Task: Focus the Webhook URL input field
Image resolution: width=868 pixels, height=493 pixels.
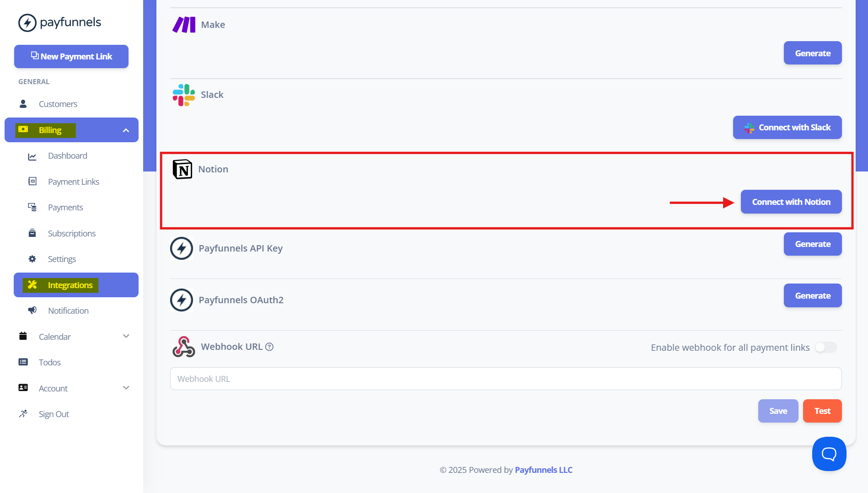Action: pyautogui.click(x=506, y=379)
